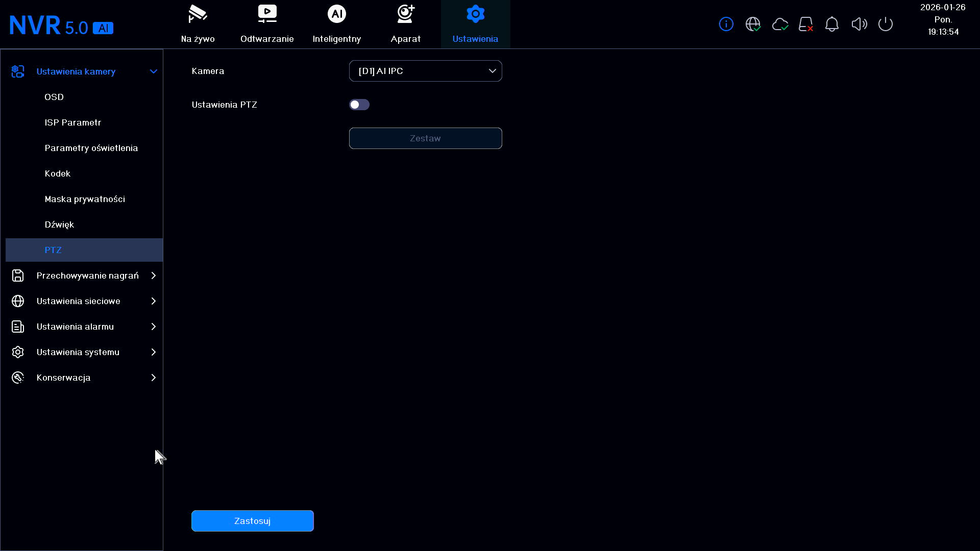Check the network status globe icon
The image size is (980, 551).
(x=753, y=24)
